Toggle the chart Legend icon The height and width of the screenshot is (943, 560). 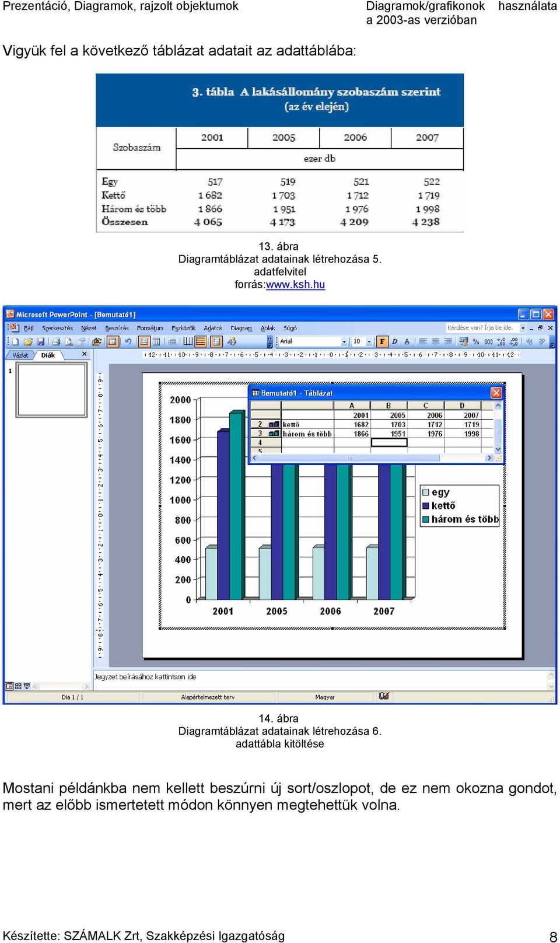click(x=216, y=342)
